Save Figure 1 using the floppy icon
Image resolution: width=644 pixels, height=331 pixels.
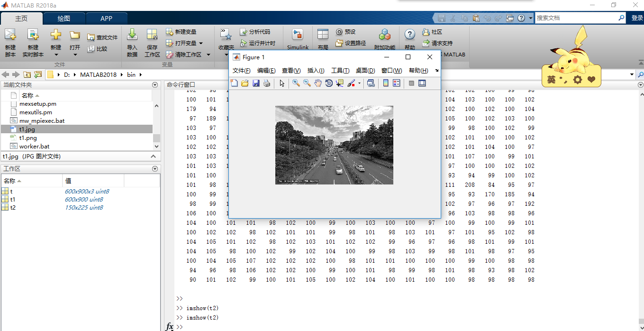[256, 83]
